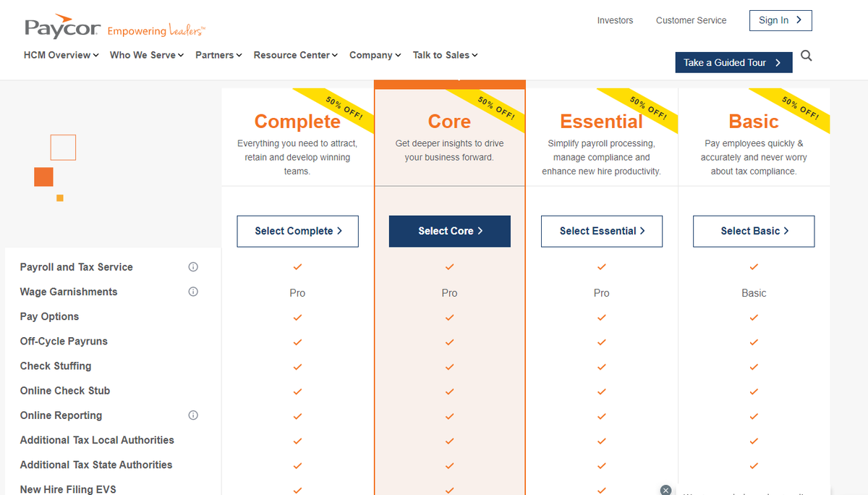Open the search magnifier icon
The width and height of the screenshot is (868, 495).
[x=807, y=56]
